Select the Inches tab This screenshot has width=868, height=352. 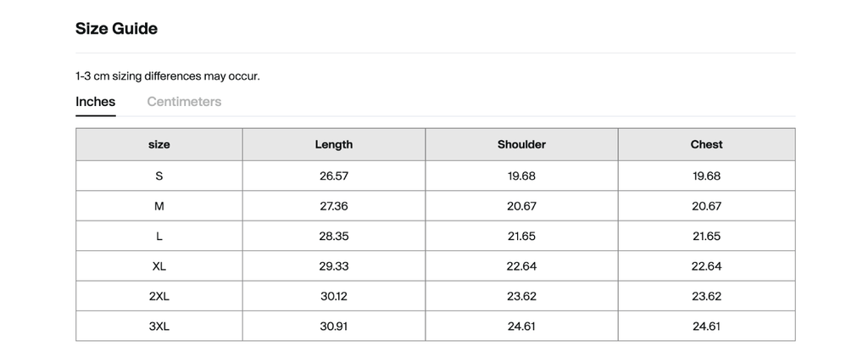[95, 102]
